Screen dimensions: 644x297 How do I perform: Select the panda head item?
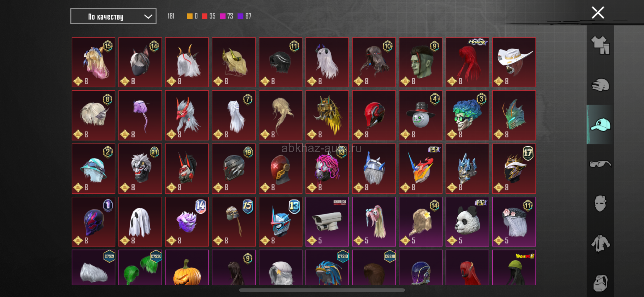467,222
